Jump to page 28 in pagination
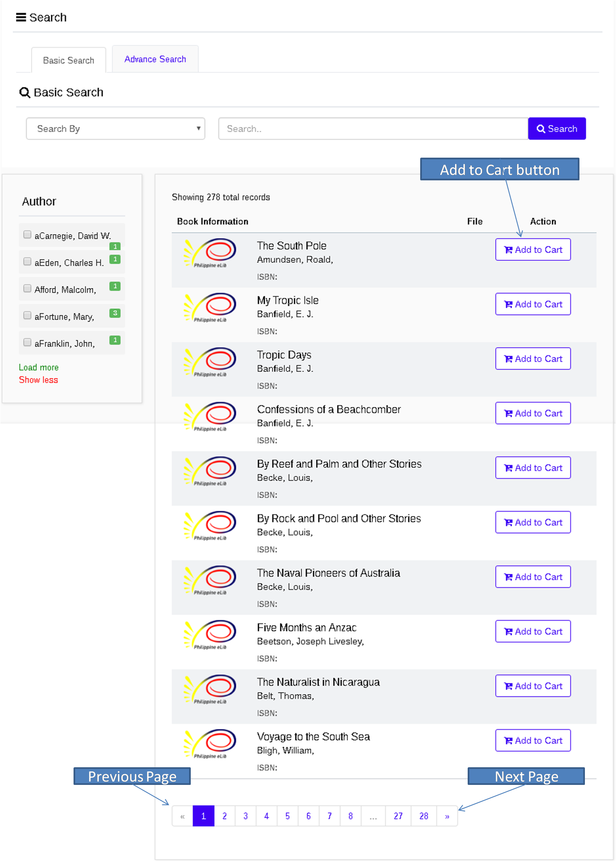616x861 pixels. tap(424, 816)
